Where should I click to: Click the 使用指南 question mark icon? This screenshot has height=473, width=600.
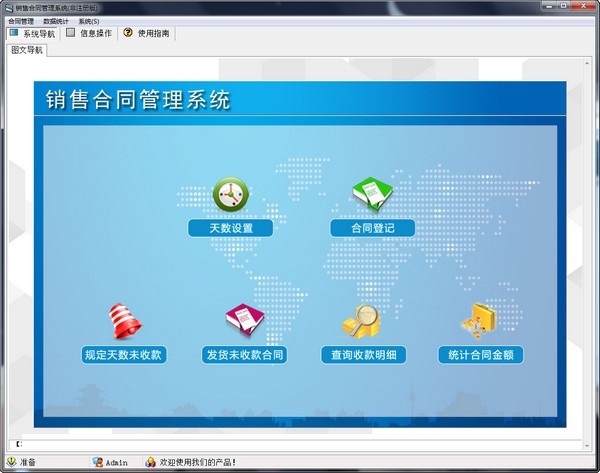(128, 33)
